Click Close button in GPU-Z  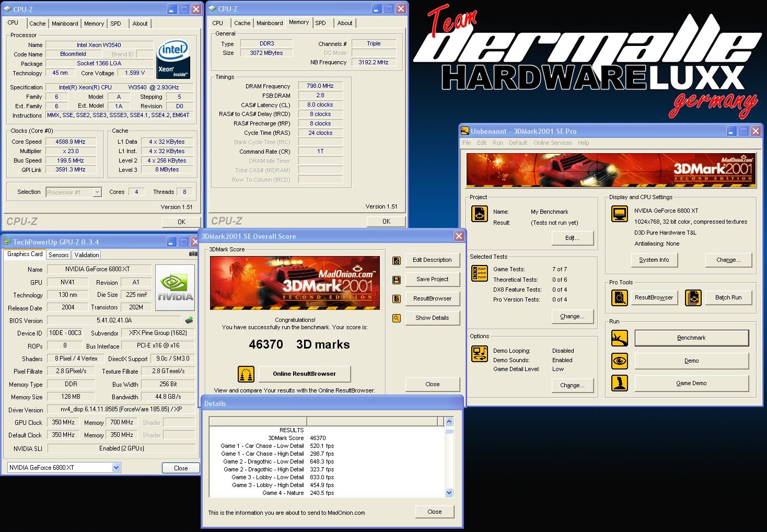pyautogui.click(x=181, y=468)
